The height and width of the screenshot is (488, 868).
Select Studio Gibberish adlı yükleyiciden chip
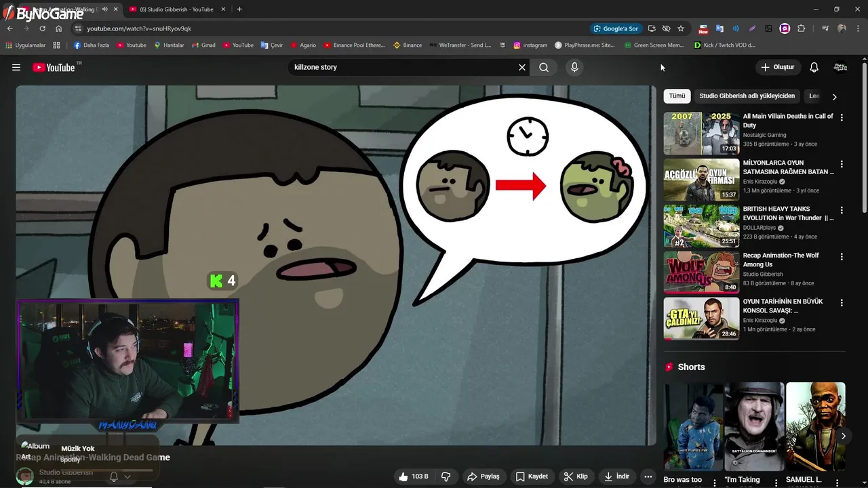[747, 96]
